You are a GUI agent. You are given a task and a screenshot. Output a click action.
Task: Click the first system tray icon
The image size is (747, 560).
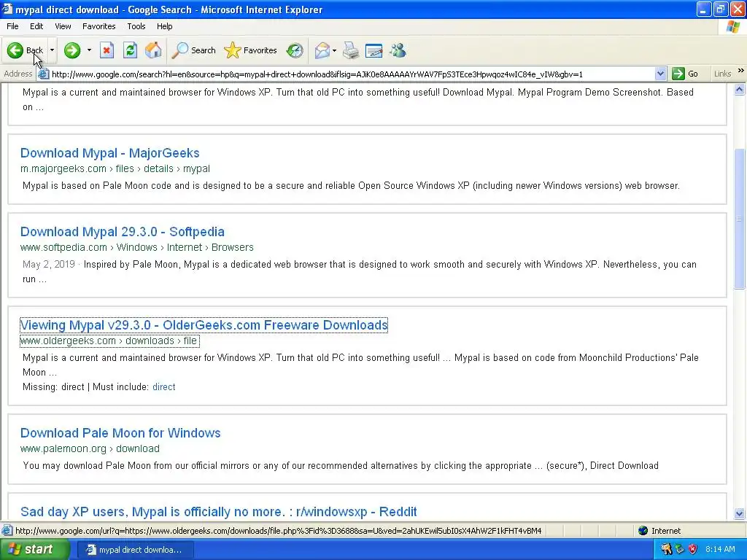tap(666, 549)
